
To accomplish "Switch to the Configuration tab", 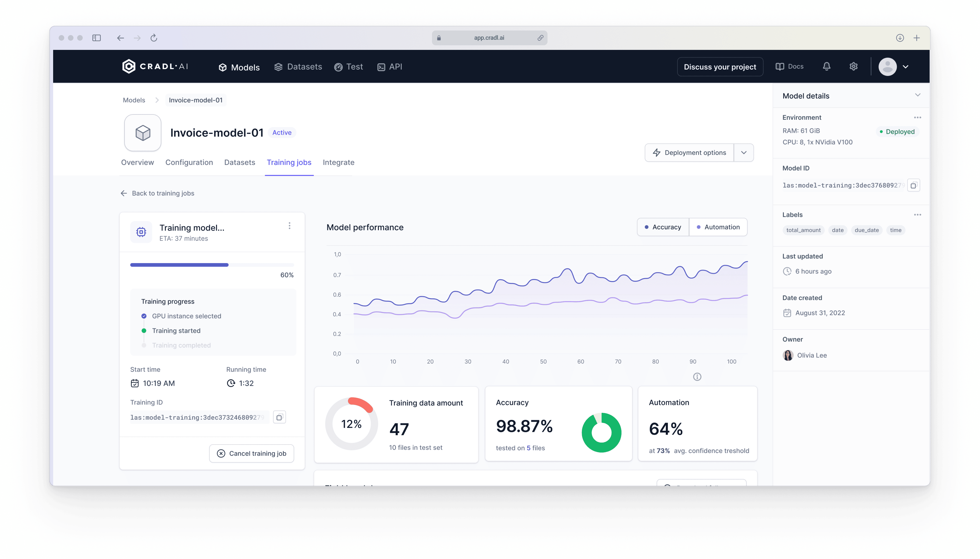I will pos(189,162).
